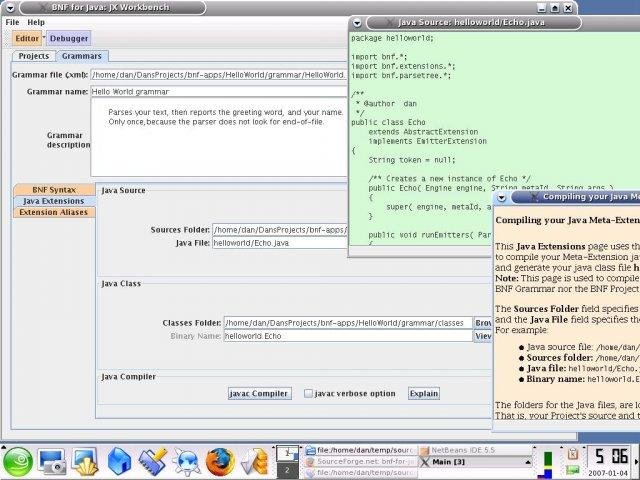Click code line 'implements EmitterExtension'
The height and width of the screenshot is (480, 640).
pos(428,141)
